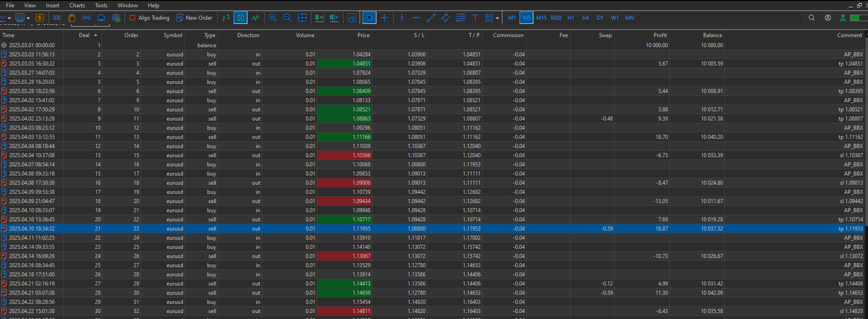This screenshot has height=319, width=868.
Task: Expand the shapes objects dropdown arrow
Action: point(498,18)
